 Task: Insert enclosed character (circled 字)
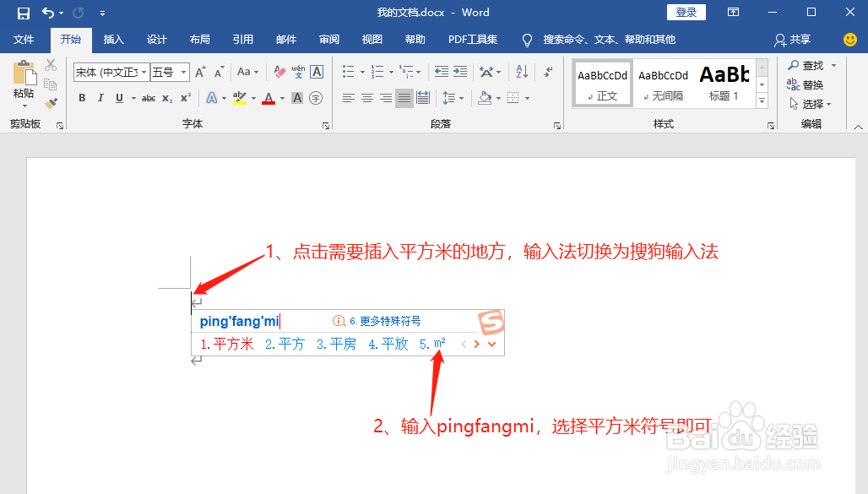click(316, 98)
